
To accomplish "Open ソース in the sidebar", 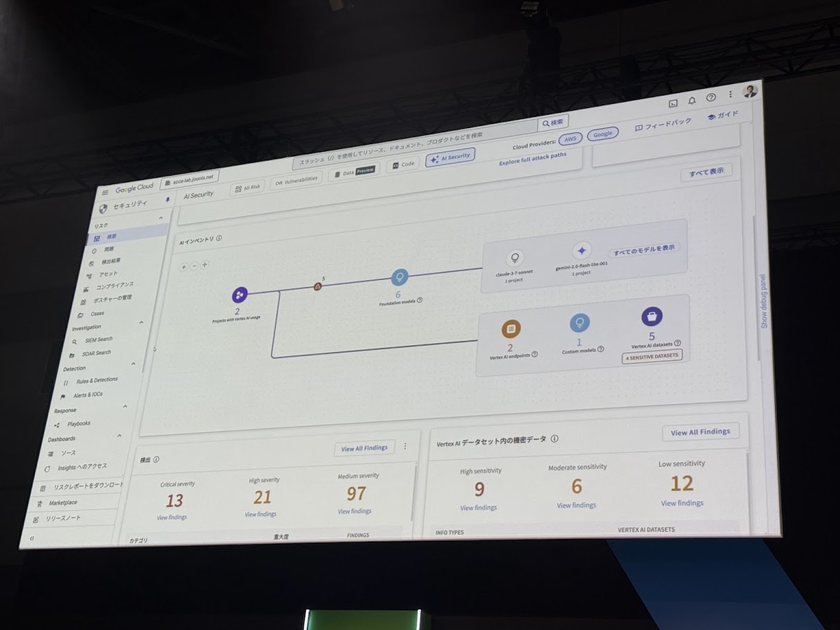I will 68,453.
